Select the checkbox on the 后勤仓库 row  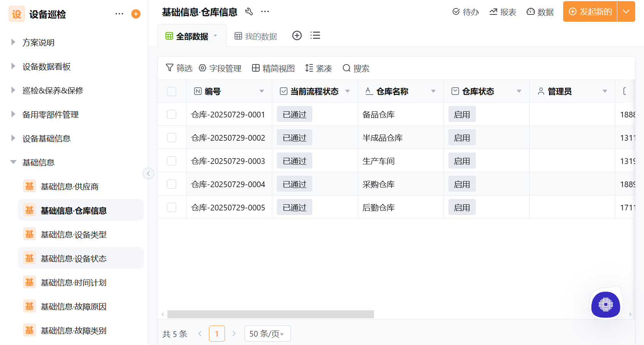(172, 207)
